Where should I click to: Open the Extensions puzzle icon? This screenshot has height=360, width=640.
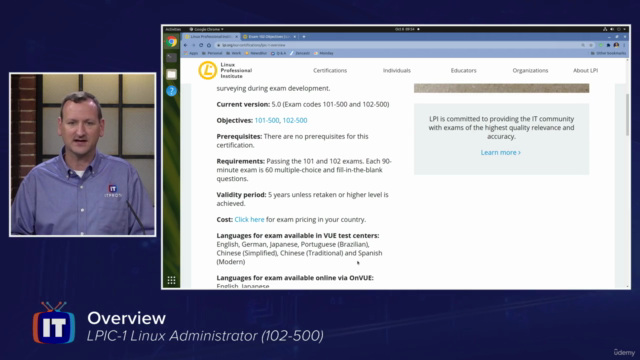point(608,45)
